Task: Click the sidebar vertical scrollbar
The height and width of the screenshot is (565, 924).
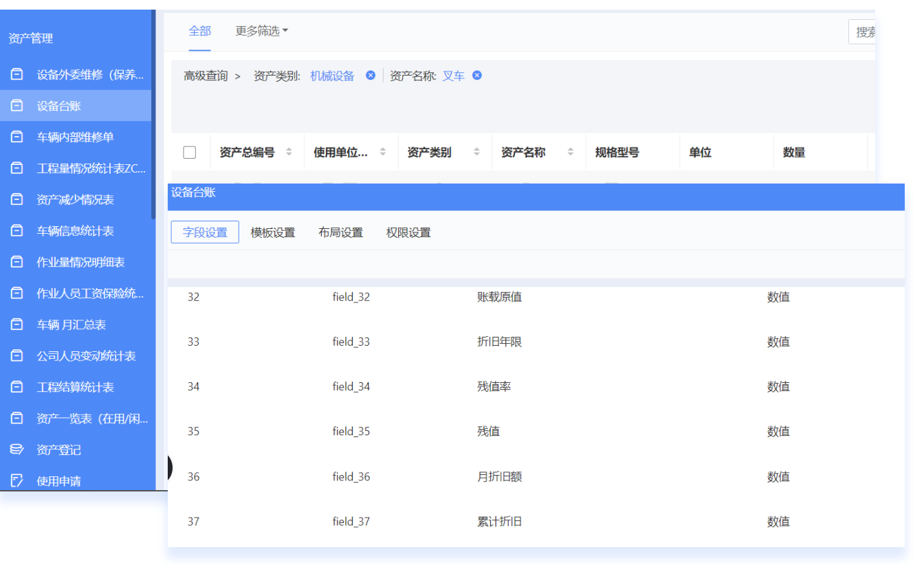Action: pyautogui.click(x=153, y=113)
